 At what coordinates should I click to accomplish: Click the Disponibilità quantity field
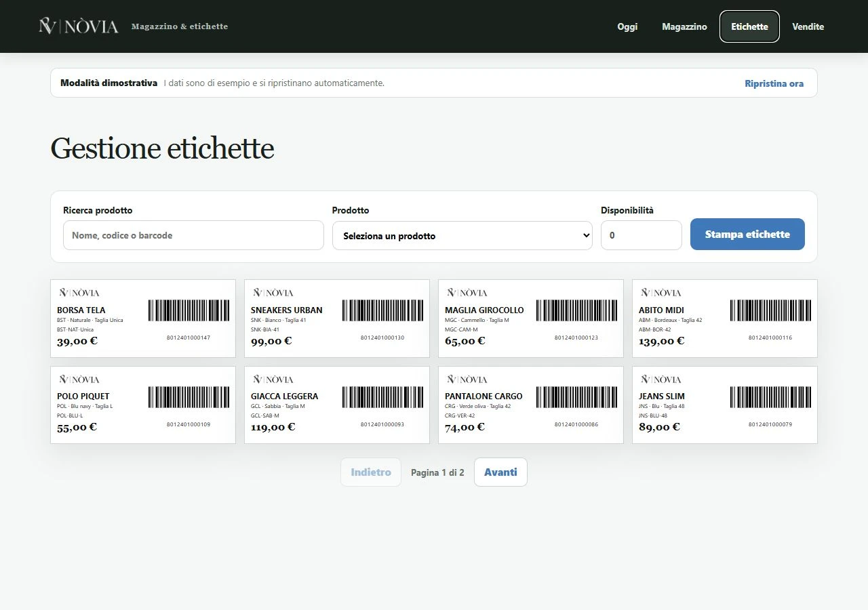[641, 235]
